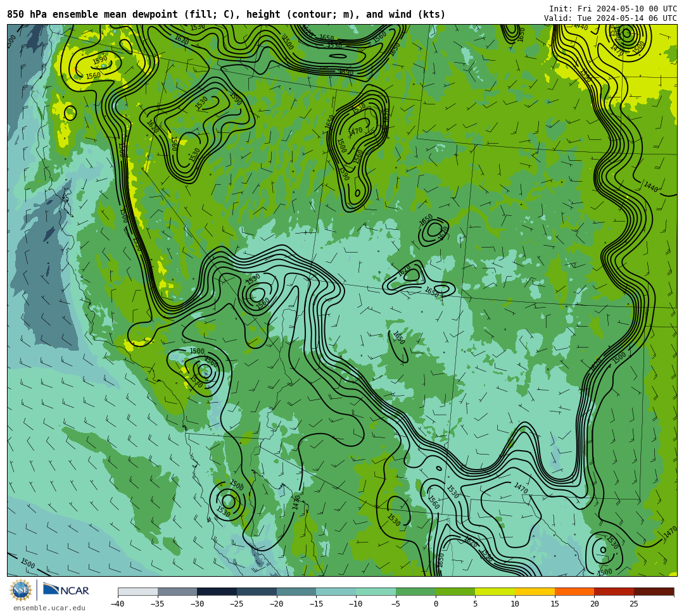
Task: Select the medium green -5 to 0 swatch
Action: pos(415,591)
